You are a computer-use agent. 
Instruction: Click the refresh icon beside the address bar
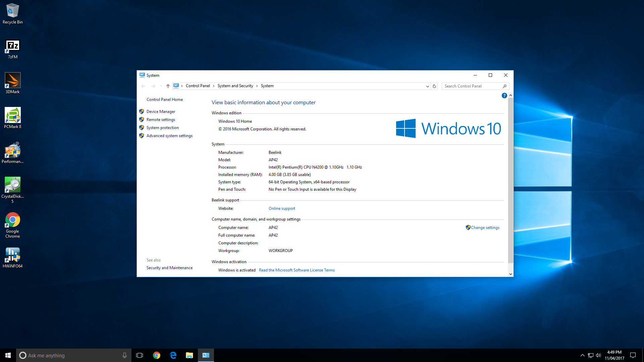click(x=434, y=86)
